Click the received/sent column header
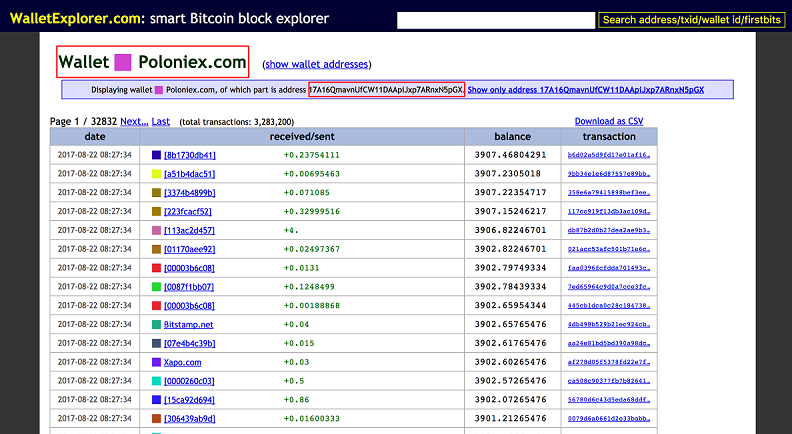The height and width of the screenshot is (434, 792). (302, 136)
